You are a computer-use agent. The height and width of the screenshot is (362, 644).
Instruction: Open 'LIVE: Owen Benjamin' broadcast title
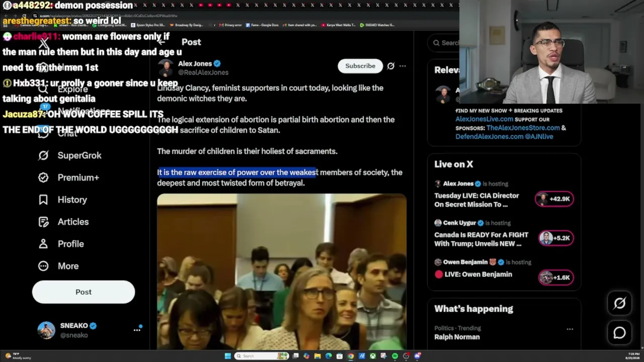click(478, 274)
